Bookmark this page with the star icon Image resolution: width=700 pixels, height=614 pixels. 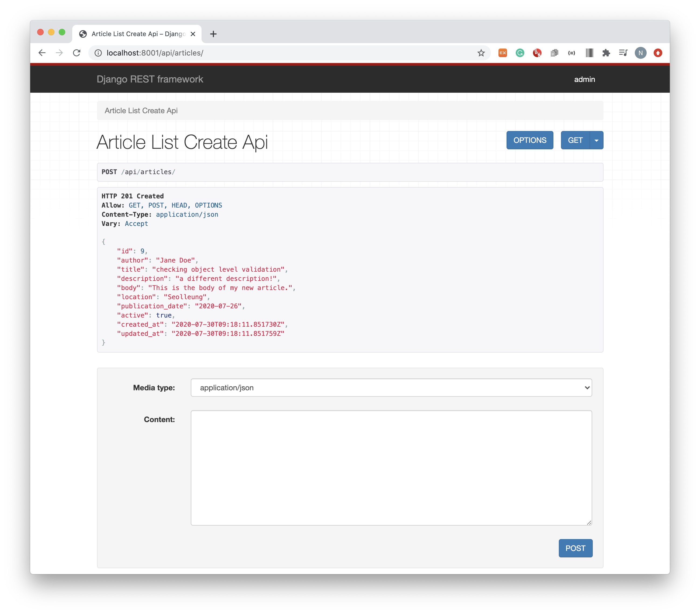pyautogui.click(x=481, y=53)
